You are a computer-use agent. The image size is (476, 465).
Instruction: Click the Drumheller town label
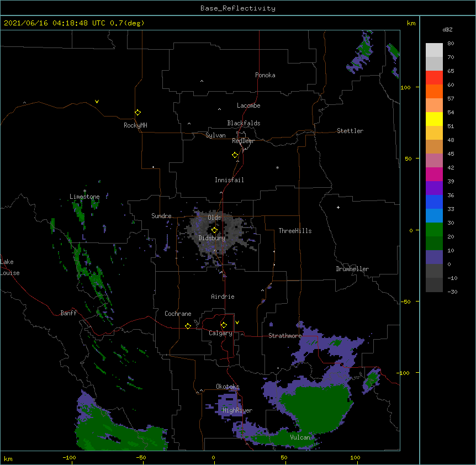pos(352,269)
